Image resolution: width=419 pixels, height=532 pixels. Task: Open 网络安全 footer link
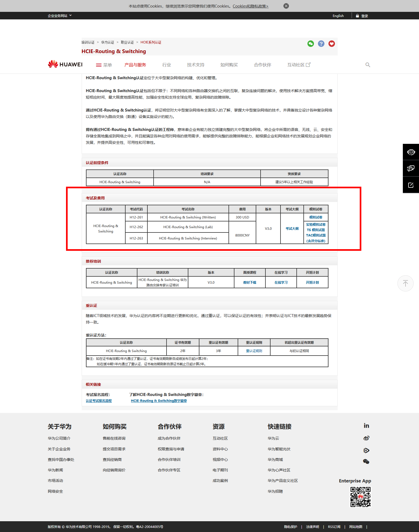click(x=56, y=492)
